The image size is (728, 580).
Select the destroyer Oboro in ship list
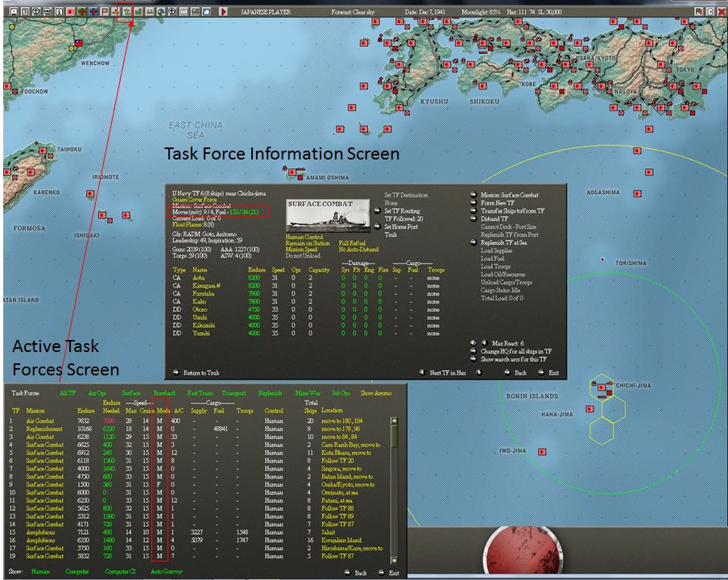pyautogui.click(x=200, y=309)
